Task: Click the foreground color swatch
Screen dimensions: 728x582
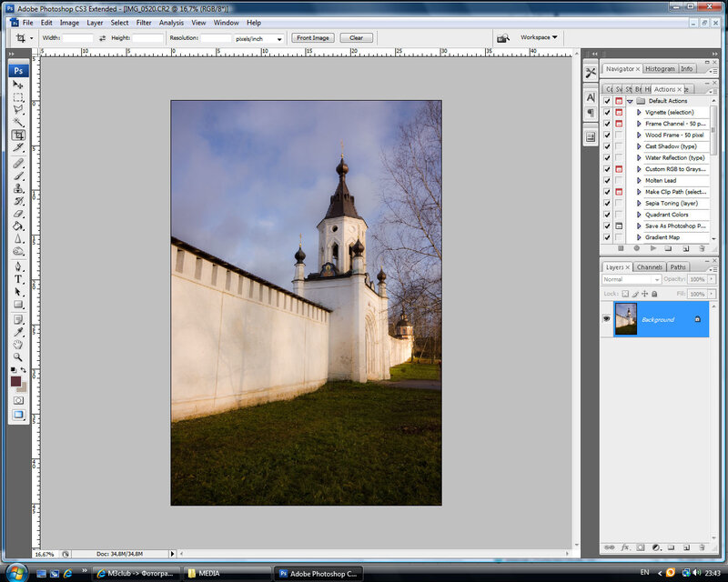Action: pyautogui.click(x=15, y=381)
